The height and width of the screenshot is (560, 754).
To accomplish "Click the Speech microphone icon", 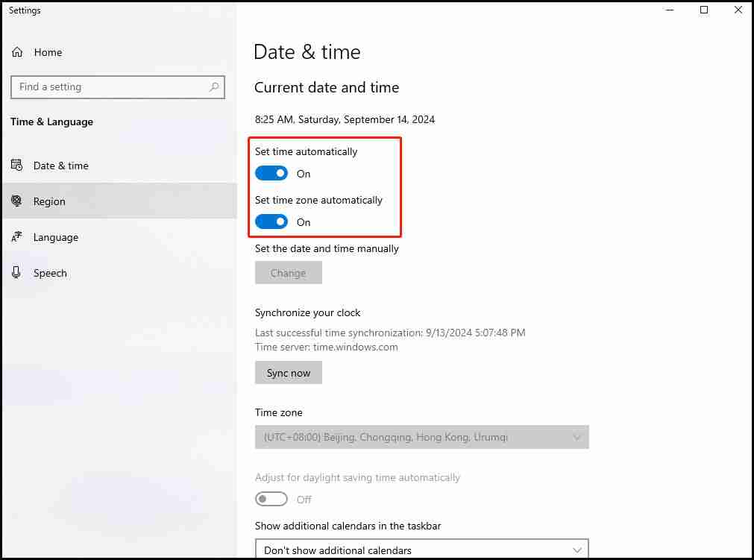I will [x=16, y=273].
